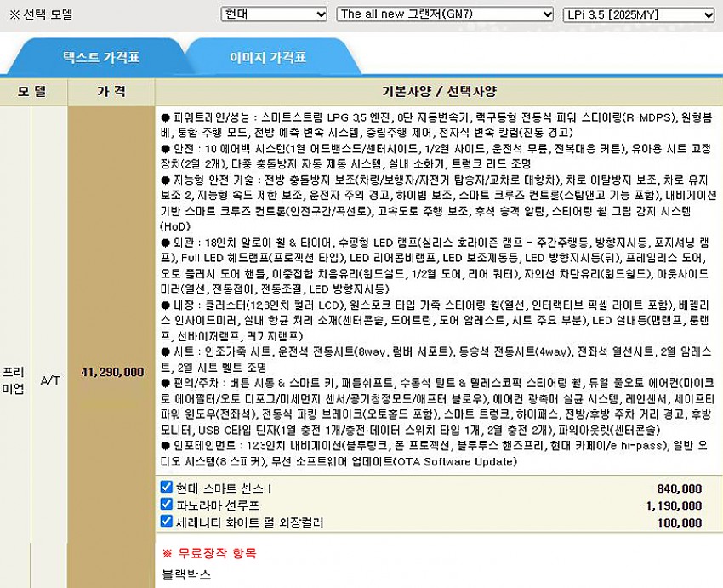Select the 840,000 option price
723x588 pixels.
pyautogui.click(x=679, y=488)
